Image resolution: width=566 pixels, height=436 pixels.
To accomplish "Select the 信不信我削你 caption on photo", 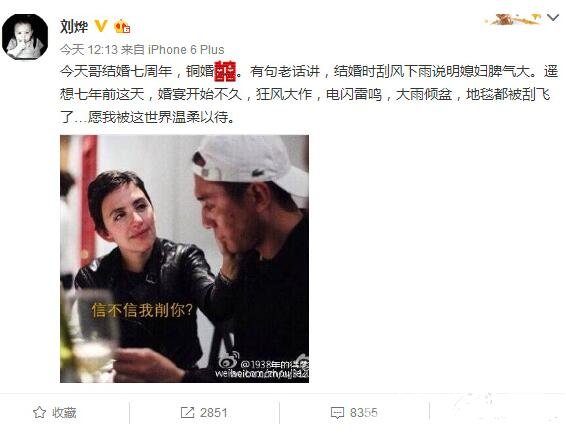I will [143, 310].
